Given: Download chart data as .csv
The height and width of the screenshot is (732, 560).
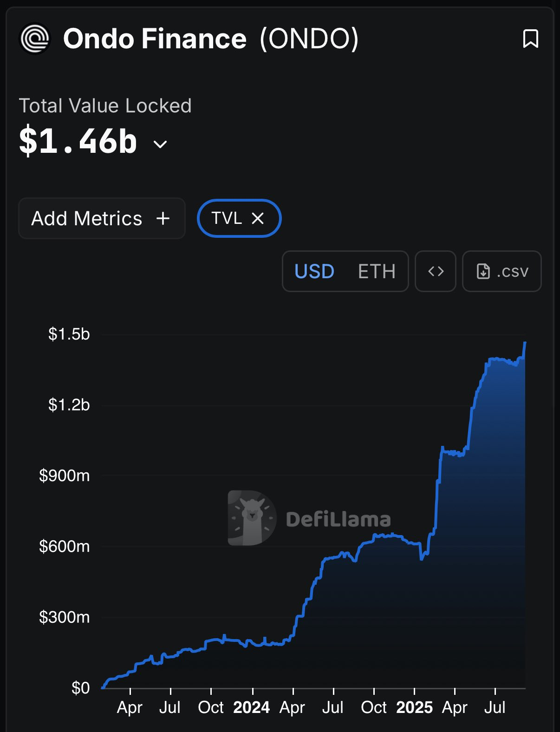Looking at the screenshot, I should pyautogui.click(x=502, y=271).
